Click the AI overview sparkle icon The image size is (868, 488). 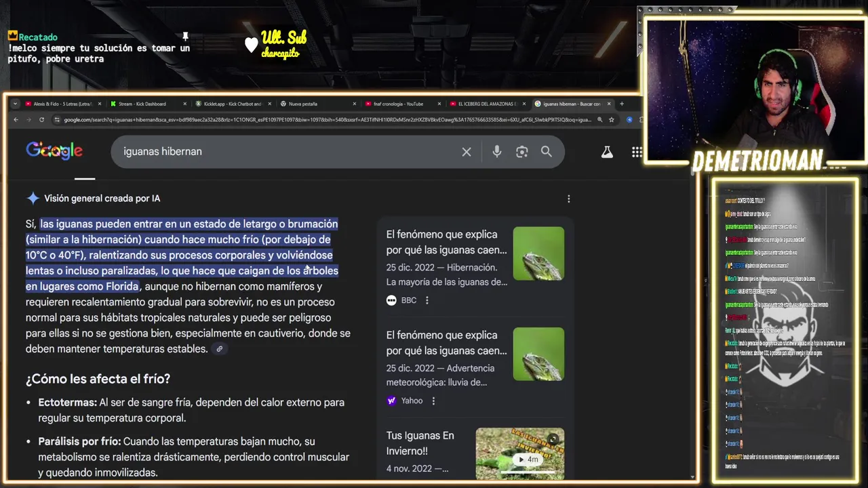pyautogui.click(x=33, y=199)
